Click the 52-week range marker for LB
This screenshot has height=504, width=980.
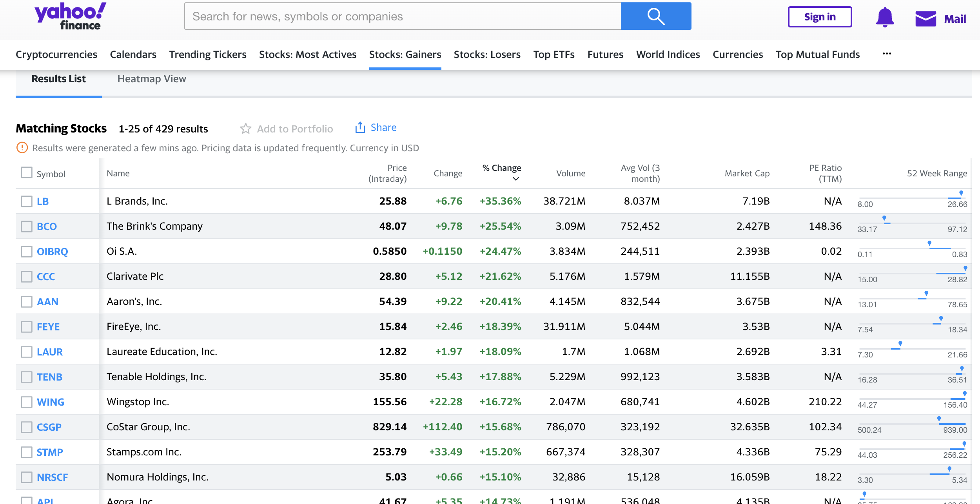tap(961, 193)
